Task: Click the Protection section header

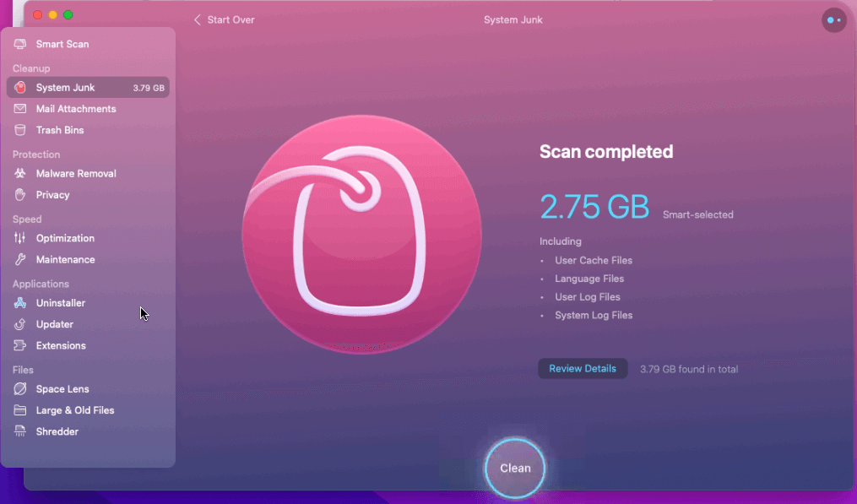Action: [36, 154]
